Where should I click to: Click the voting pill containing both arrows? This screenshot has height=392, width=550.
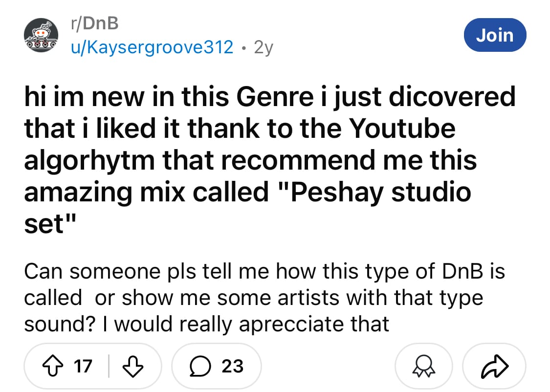(92, 366)
